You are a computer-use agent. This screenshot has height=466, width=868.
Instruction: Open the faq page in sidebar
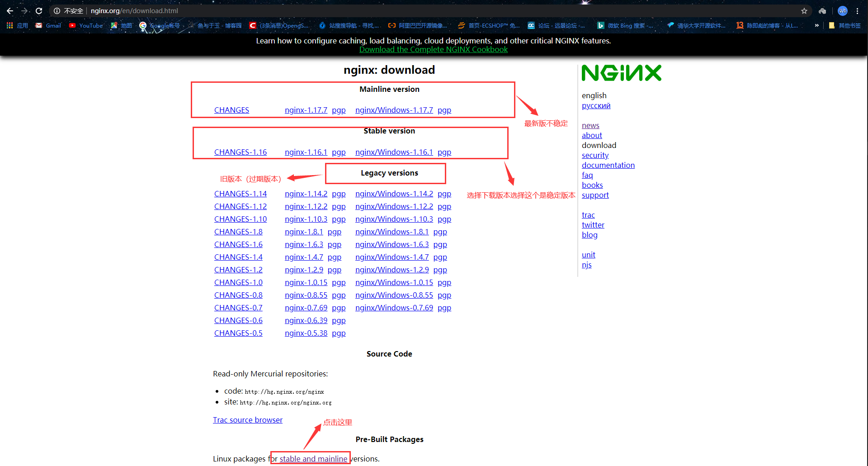pyautogui.click(x=587, y=175)
